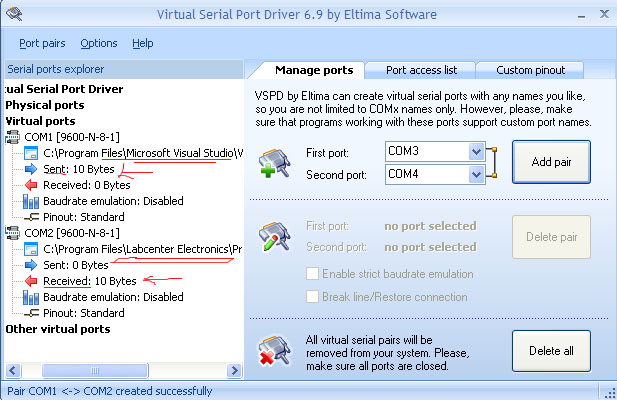Click 'Received: 10 Bytes' under COM2

(x=90, y=281)
